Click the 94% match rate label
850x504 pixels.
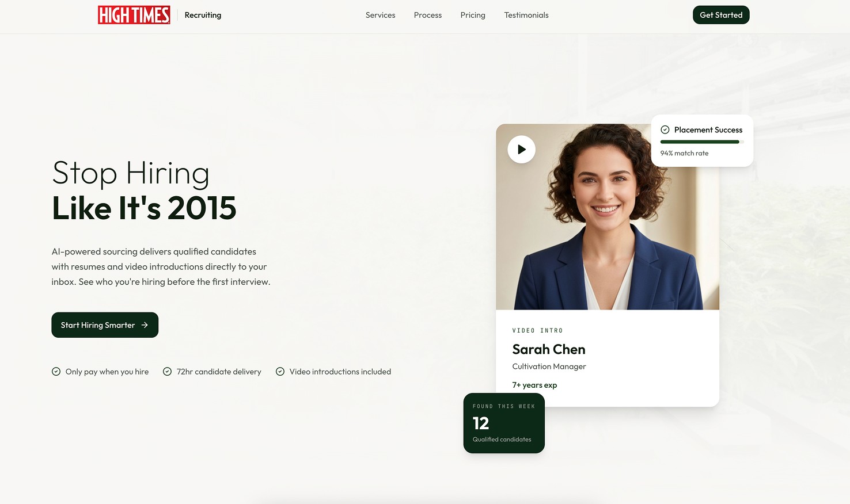tap(684, 153)
